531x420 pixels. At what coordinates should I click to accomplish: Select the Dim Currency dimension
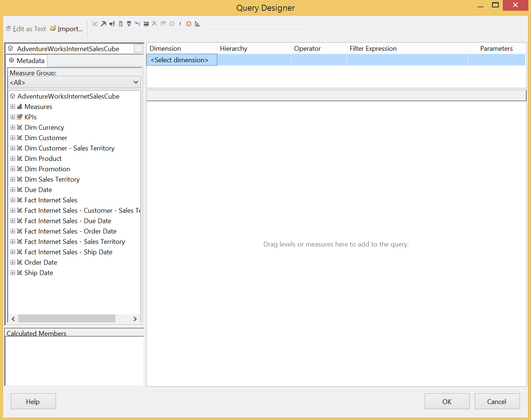pos(44,128)
